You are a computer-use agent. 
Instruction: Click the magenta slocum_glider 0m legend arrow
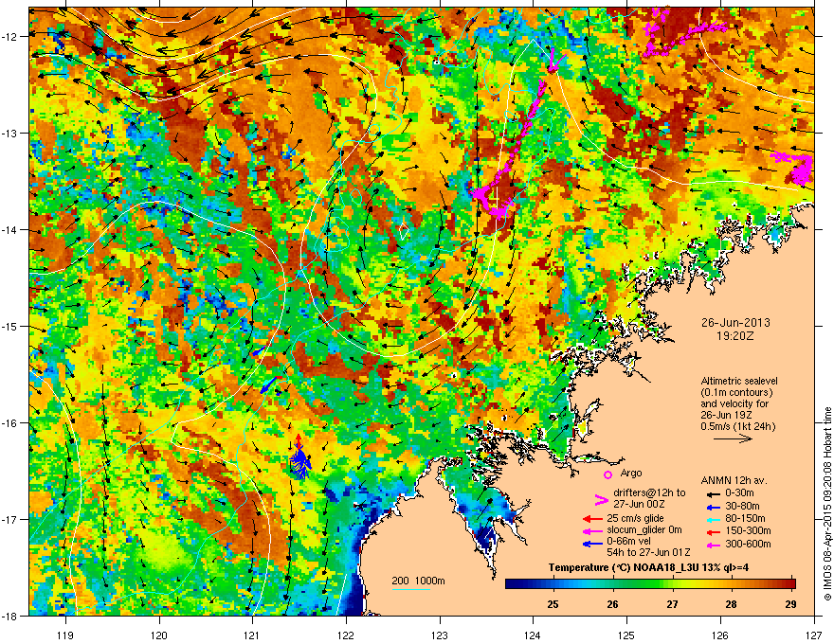(592, 530)
